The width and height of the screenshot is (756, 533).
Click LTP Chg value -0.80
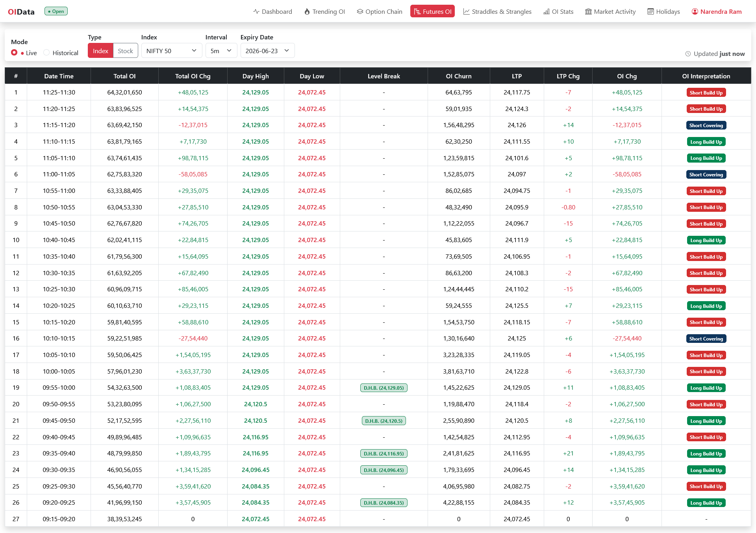tap(568, 207)
